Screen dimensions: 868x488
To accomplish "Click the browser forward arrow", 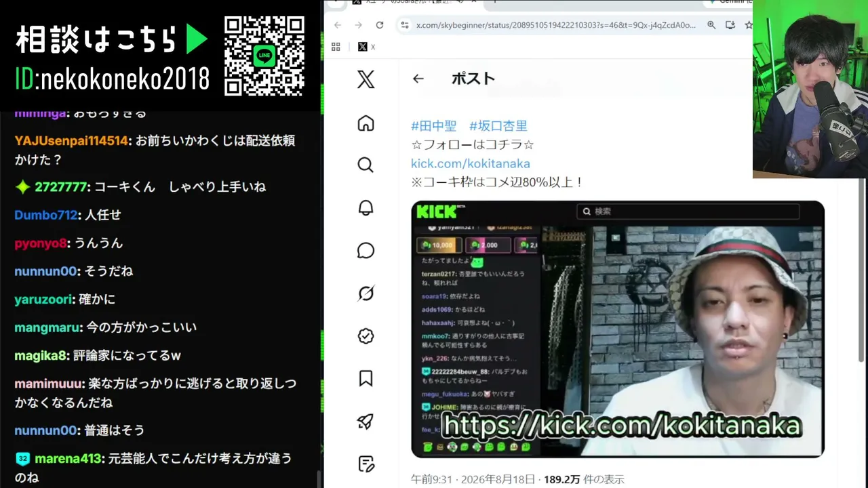I will (x=359, y=25).
